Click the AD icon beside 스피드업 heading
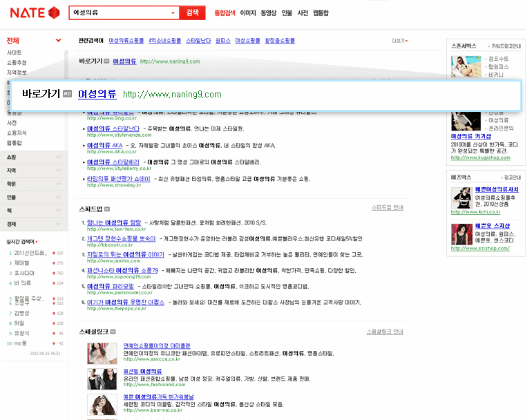 click(107, 209)
